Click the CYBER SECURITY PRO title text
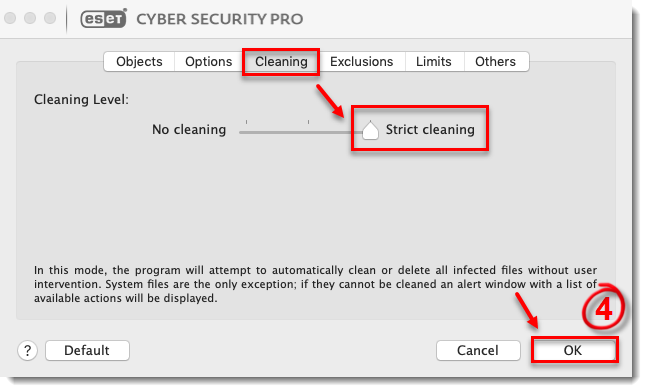The image size is (647, 392). [x=220, y=19]
